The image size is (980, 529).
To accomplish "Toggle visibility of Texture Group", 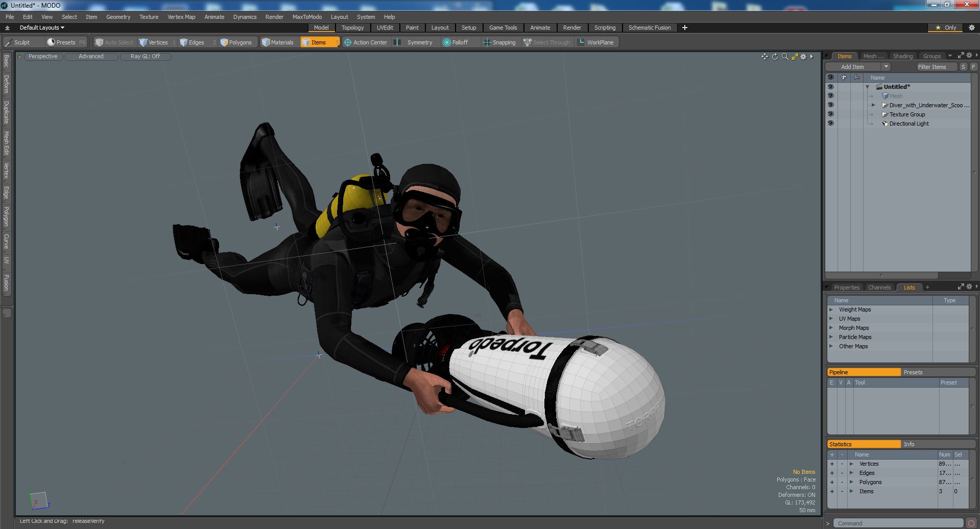I will tap(830, 114).
